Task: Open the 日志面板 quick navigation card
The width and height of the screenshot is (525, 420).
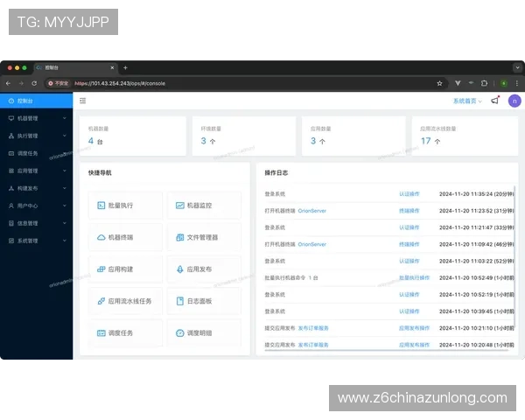Action: point(204,301)
